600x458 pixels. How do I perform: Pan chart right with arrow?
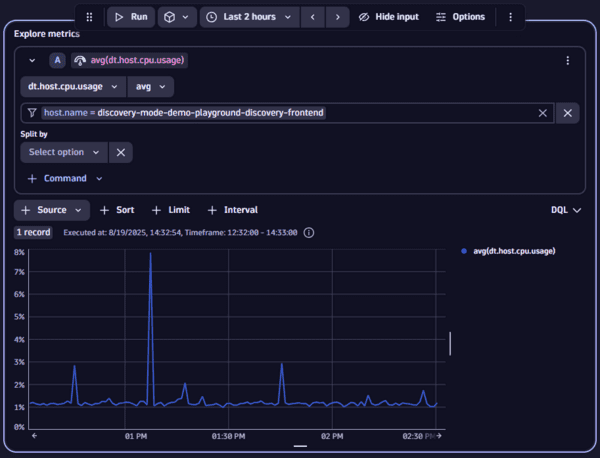[x=439, y=436]
